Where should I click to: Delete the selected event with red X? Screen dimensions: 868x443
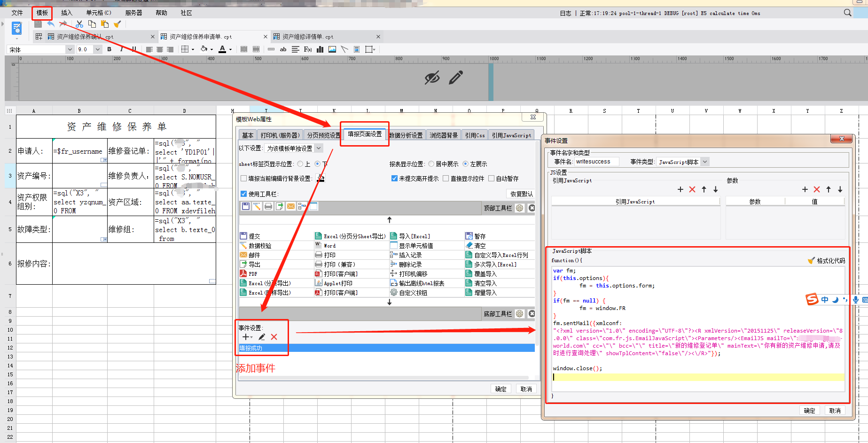(x=274, y=337)
